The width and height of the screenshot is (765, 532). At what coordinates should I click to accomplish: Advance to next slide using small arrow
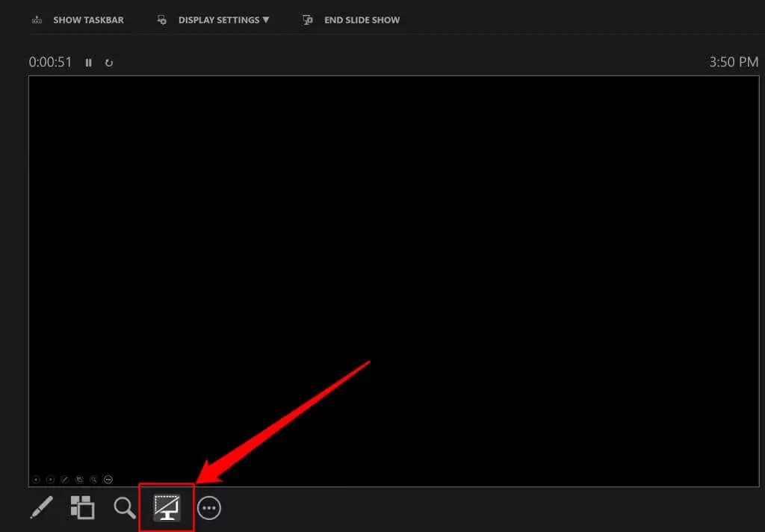coord(50,480)
